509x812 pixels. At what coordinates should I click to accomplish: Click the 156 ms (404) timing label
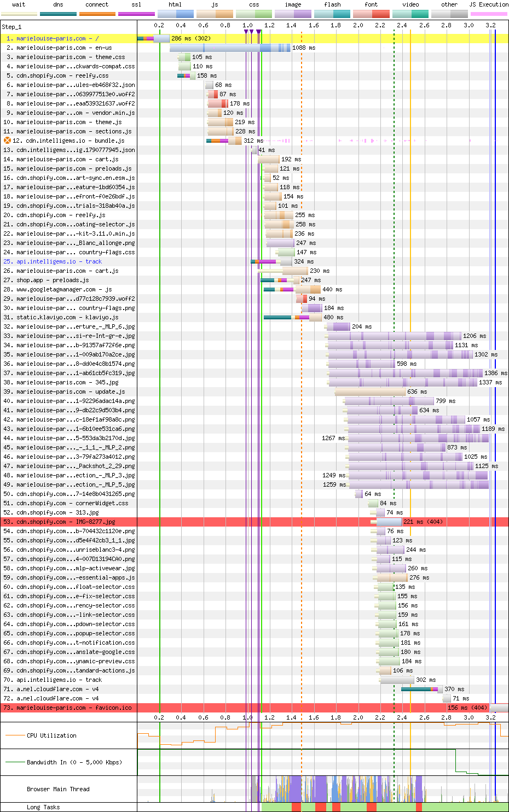pos(467,708)
